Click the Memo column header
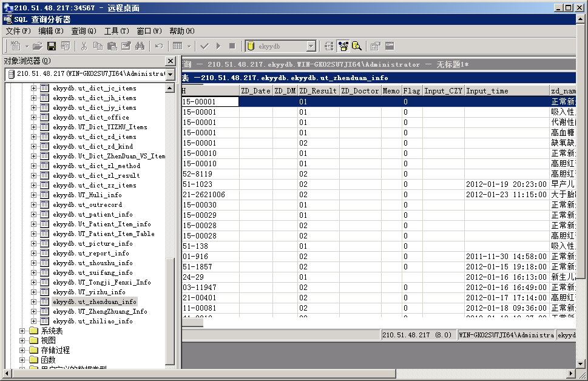This screenshot has width=588, height=381. pyautogui.click(x=391, y=91)
